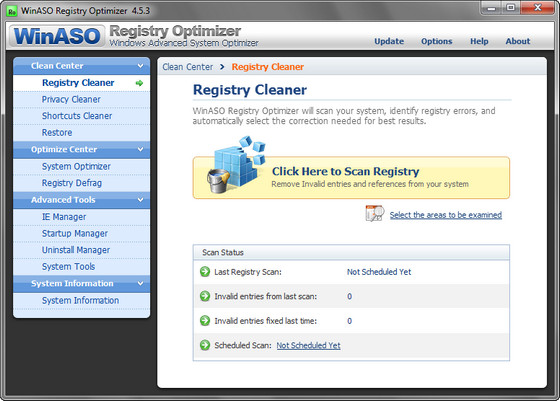The height and width of the screenshot is (401, 560).
Task: Click the examine areas magnifier icon
Action: pyautogui.click(x=375, y=213)
